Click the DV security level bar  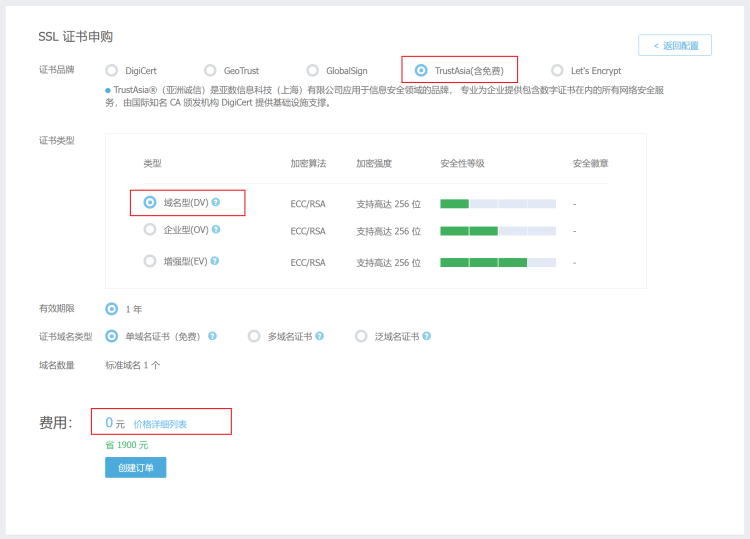pyautogui.click(x=498, y=204)
